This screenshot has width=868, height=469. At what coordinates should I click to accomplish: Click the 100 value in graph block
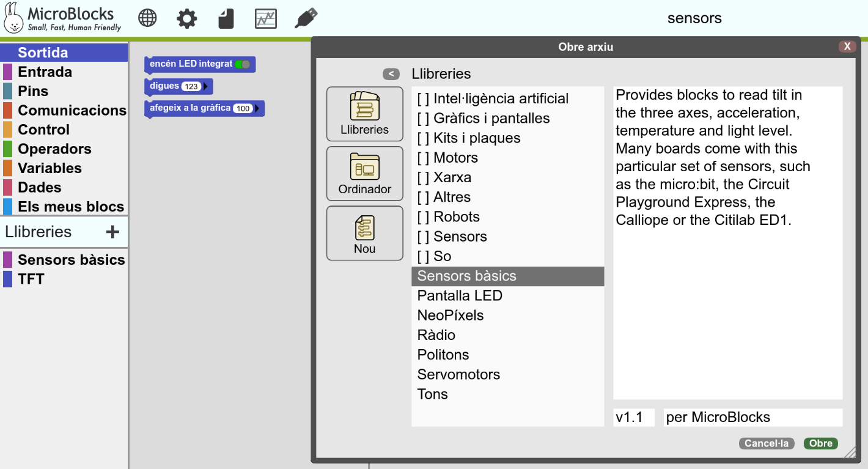click(x=243, y=108)
